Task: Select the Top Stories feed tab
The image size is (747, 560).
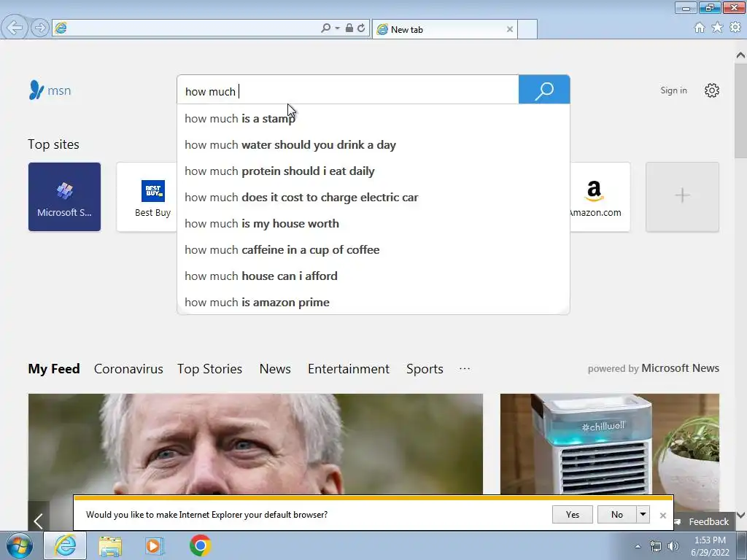Action: pyautogui.click(x=209, y=368)
